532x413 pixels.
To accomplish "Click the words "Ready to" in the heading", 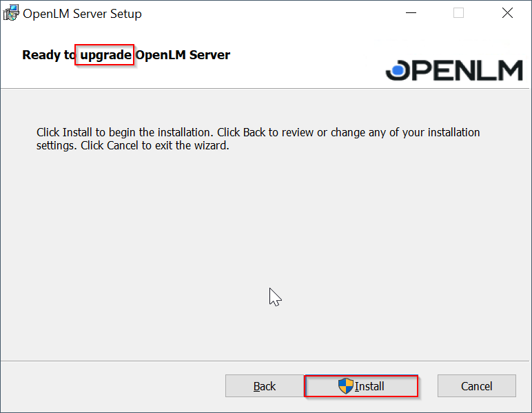I will (x=48, y=55).
